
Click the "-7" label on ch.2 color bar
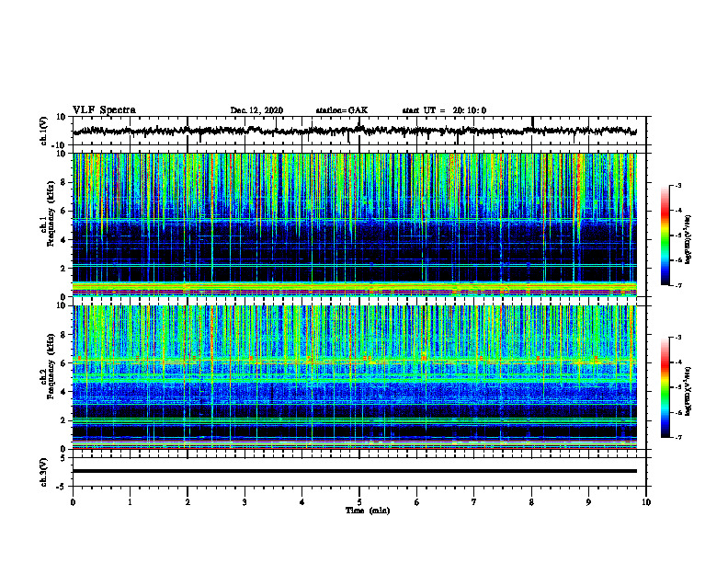pyautogui.click(x=678, y=437)
